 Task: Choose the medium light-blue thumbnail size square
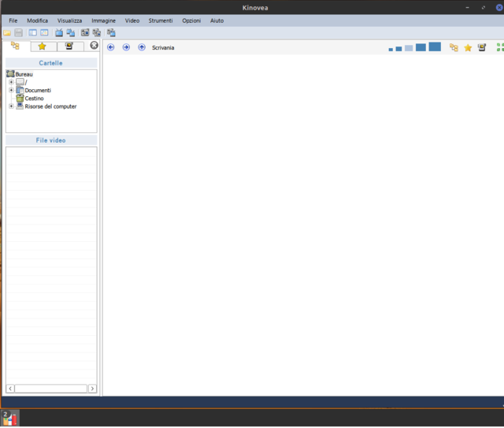409,48
